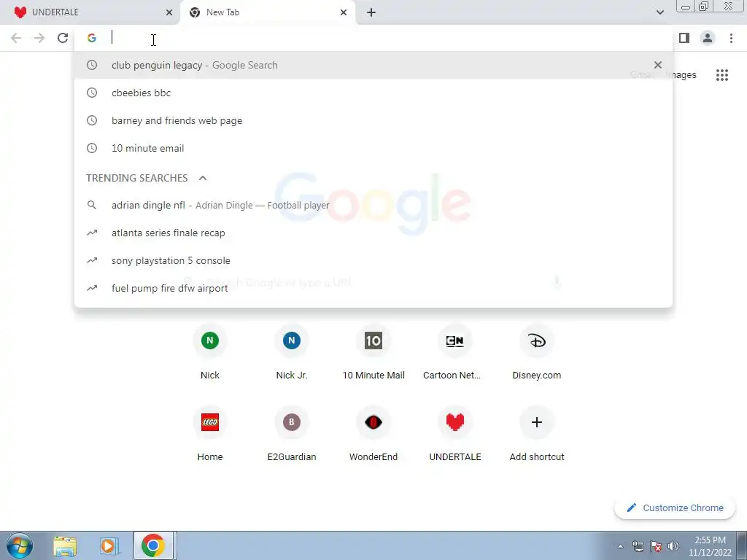Open the UNDERTALE heart shortcut
This screenshot has height=560, width=747.
[455, 434]
